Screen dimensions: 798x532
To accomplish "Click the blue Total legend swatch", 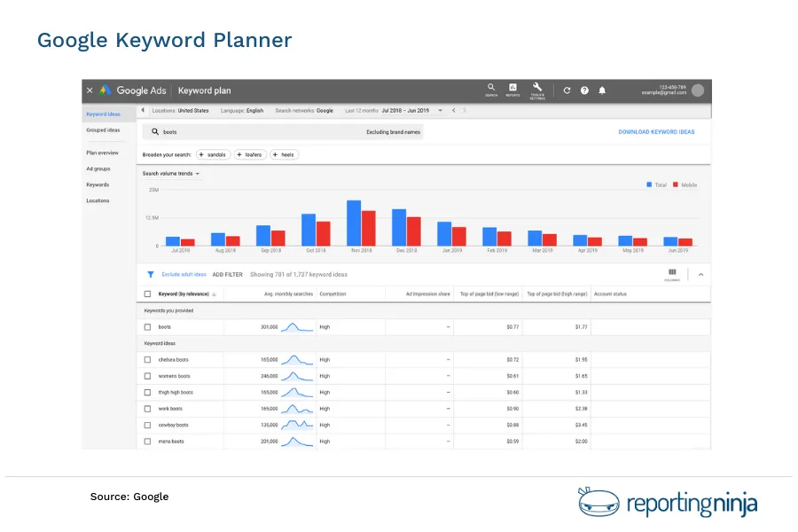I will coord(649,184).
